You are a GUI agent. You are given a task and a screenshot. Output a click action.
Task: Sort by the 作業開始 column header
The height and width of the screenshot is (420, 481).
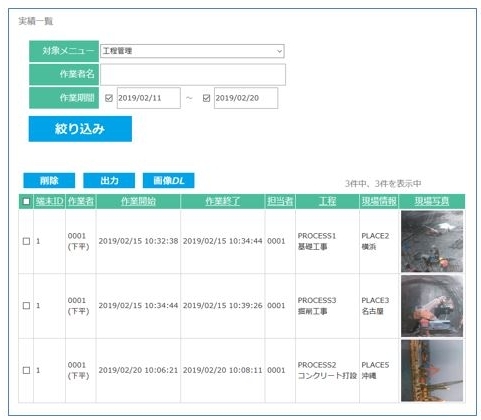[x=138, y=201]
